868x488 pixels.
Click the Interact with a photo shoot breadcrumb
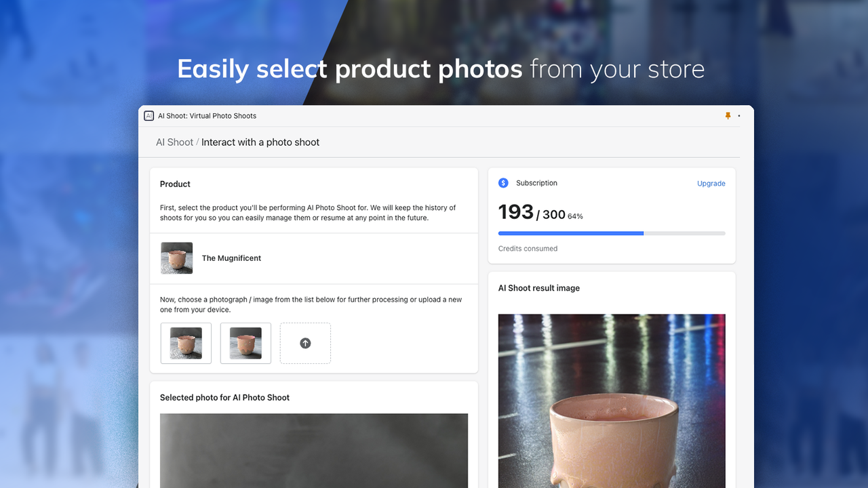tap(260, 142)
